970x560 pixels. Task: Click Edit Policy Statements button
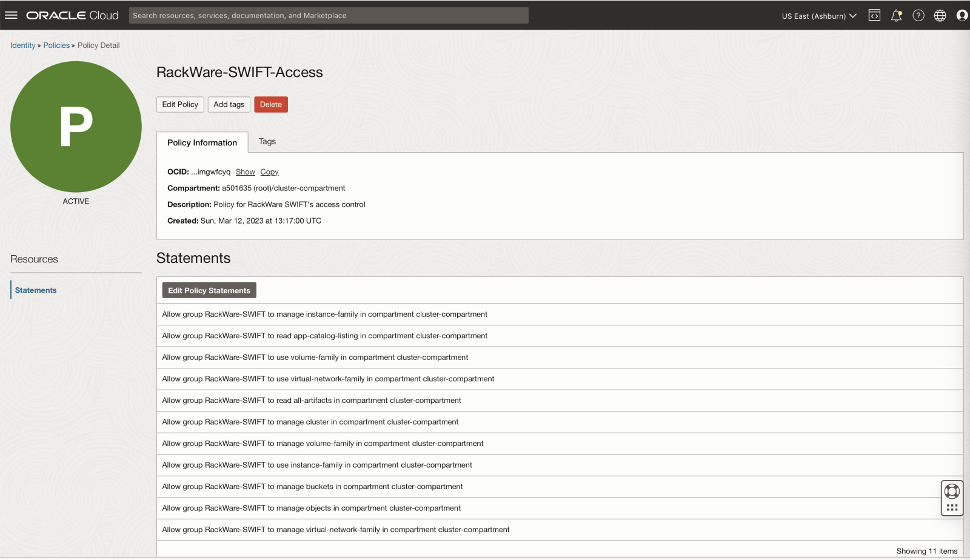point(209,290)
